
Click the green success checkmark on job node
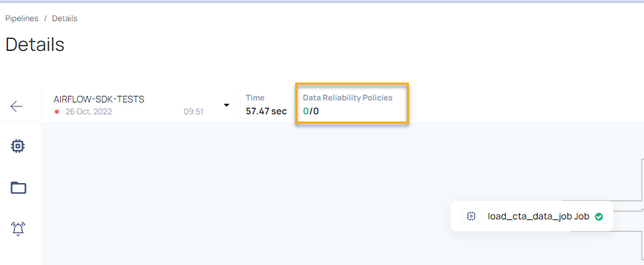pyautogui.click(x=599, y=217)
